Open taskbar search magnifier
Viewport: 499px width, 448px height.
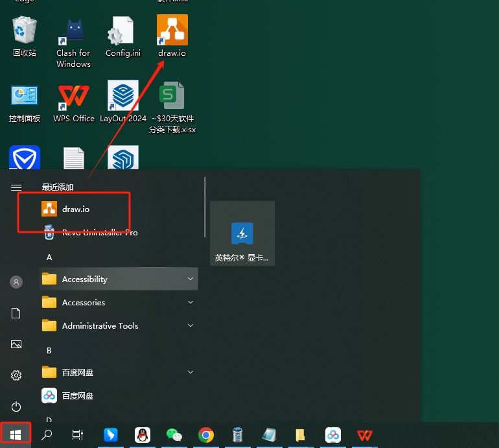[47, 435]
